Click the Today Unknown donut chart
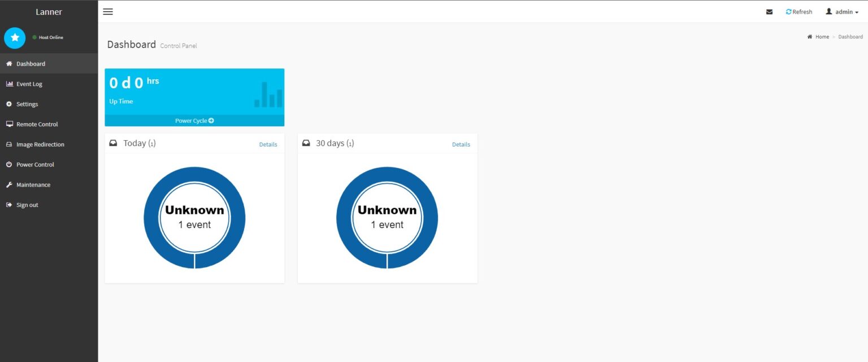The image size is (868, 362). tap(194, 218)
